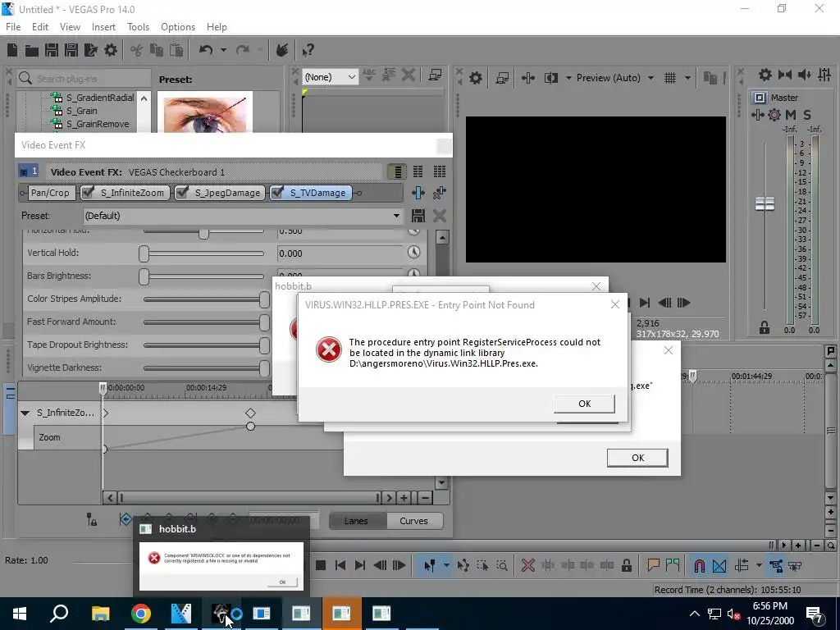
Task: Click the New project icon in main toolbar
Action: click(12, 50)
